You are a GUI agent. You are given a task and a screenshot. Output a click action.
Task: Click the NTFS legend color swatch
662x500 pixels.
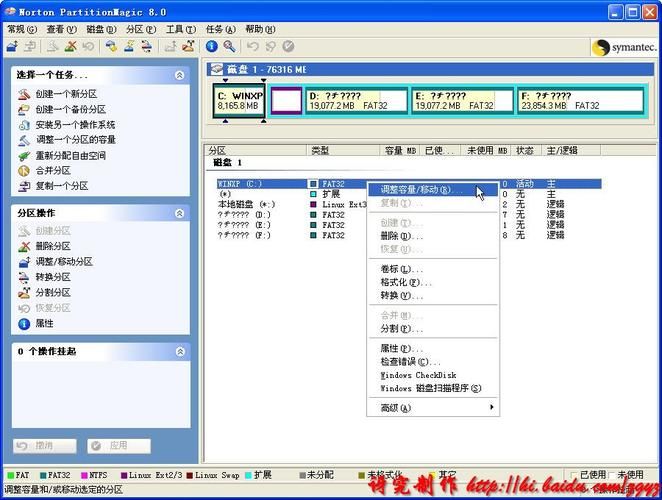[x=84, y=476]
